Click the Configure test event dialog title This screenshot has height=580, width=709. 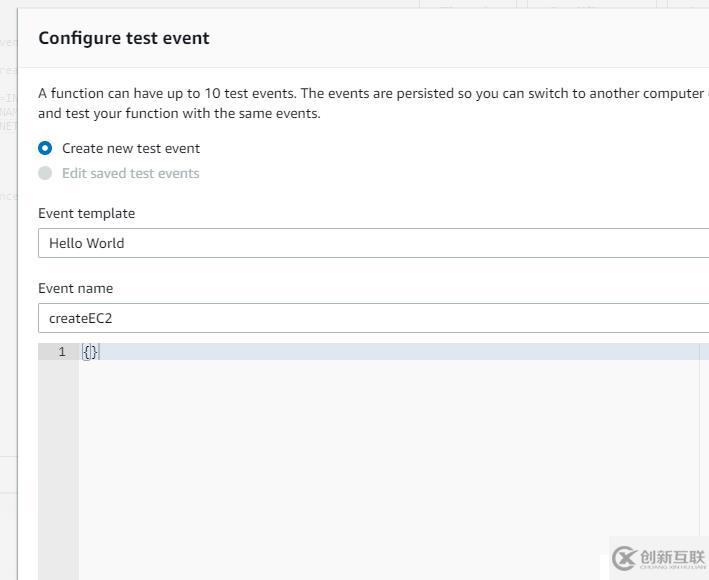tap(124, 38)
